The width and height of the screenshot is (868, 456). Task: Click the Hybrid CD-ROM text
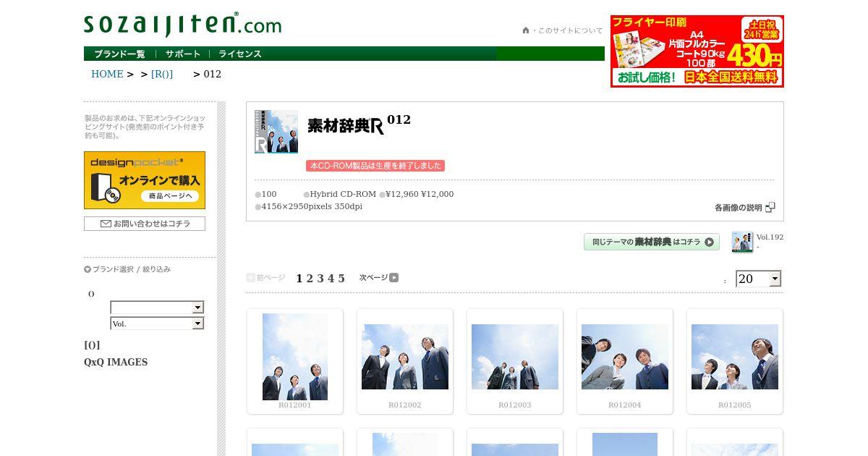[x=344, y=194]
